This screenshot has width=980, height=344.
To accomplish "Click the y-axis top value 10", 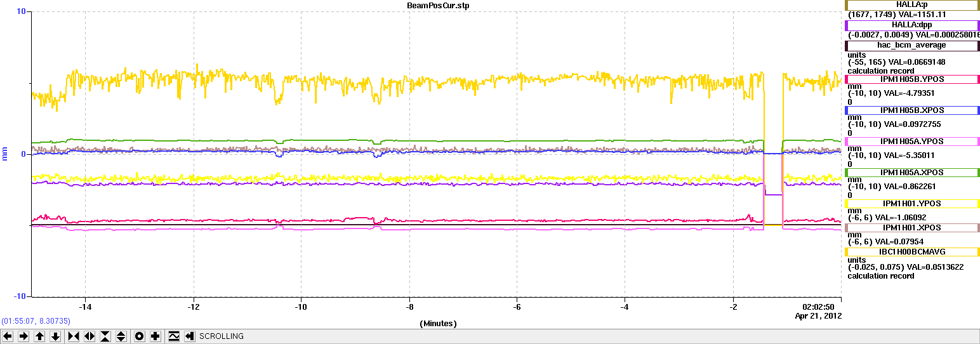I will (x=20, y=11).
